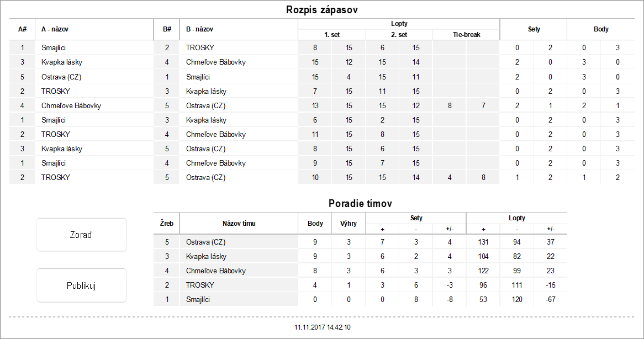Click the Žreb column header

click(167, 224)
